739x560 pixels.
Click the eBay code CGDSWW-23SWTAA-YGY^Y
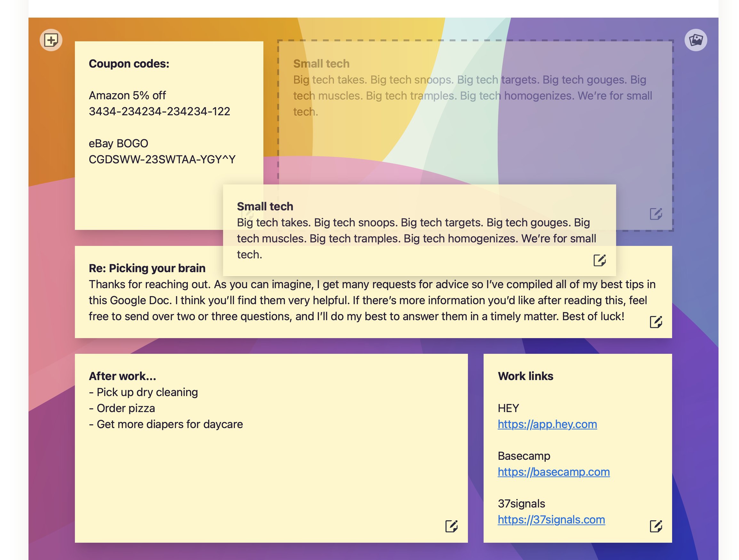pyautogui.click(x=162, y=159)
